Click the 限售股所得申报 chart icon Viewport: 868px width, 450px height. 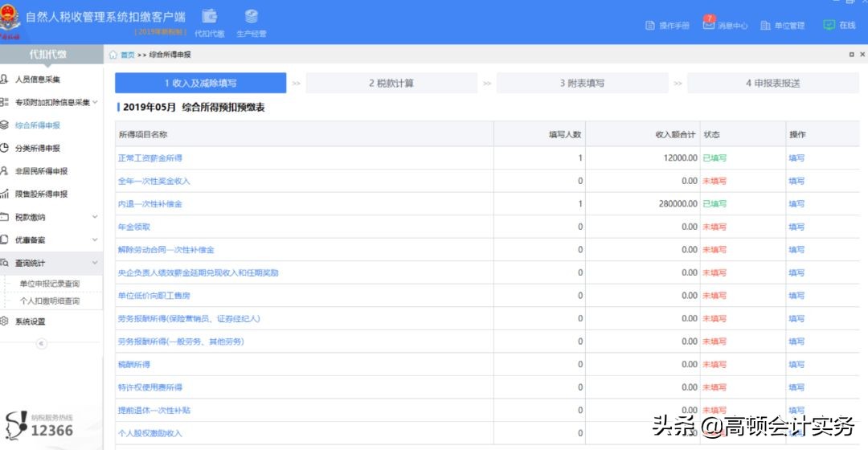(x=5, y=194)
